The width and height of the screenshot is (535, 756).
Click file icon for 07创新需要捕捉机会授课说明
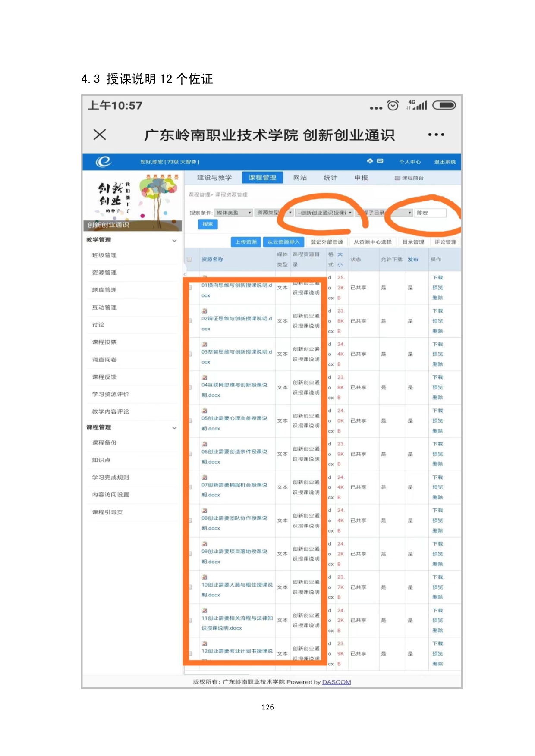click(205, 477)
